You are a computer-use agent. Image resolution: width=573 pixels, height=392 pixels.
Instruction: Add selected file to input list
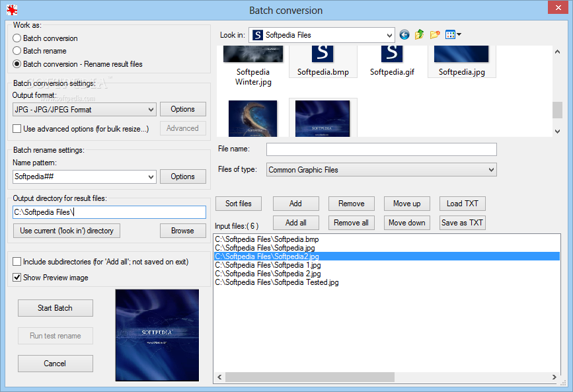(x=295, y=204)
